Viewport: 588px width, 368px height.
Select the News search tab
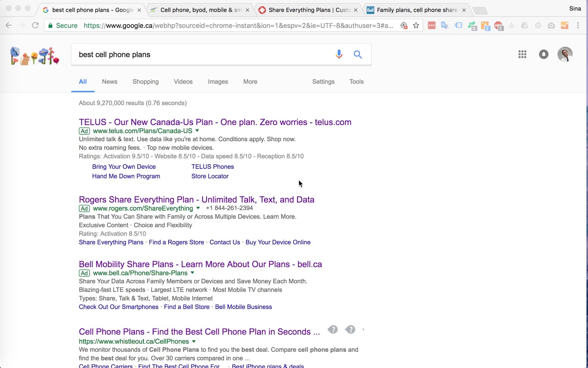coord(109,82)
